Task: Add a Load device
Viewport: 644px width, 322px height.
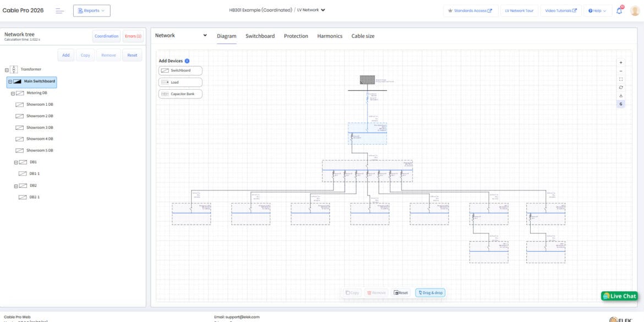Action: click(181, 82)
